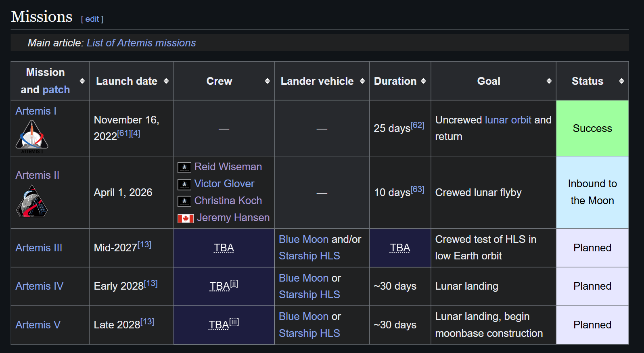Sort table by Duration column
The width and height of the screenshot is (644, 353).
[x=423, y=81]
